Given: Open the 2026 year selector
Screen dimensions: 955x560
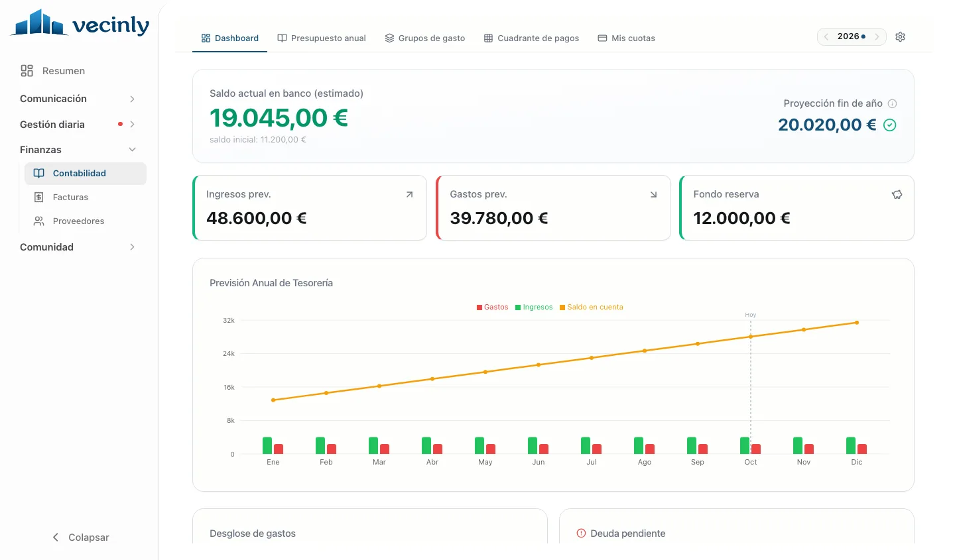Looking at the screenshot, I should coord(852,36).
